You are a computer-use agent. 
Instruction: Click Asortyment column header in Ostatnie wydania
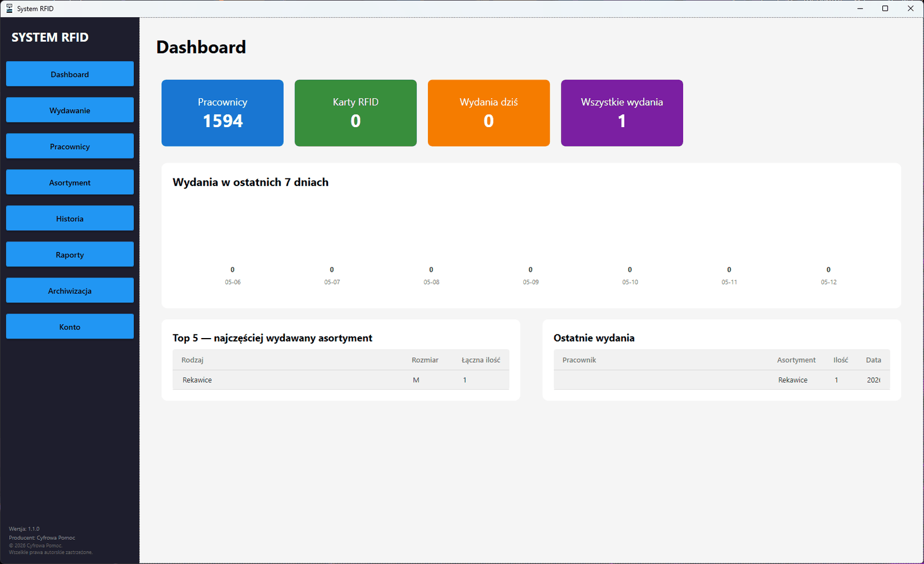tap(796, 360)
